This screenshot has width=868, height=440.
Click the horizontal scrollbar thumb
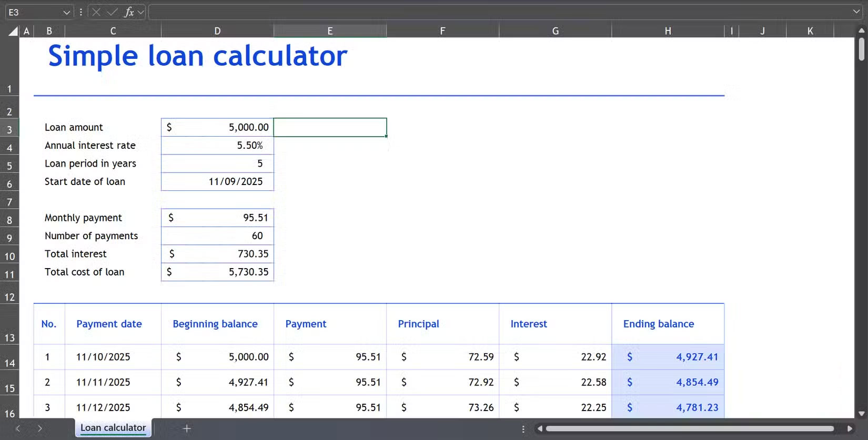689,428
